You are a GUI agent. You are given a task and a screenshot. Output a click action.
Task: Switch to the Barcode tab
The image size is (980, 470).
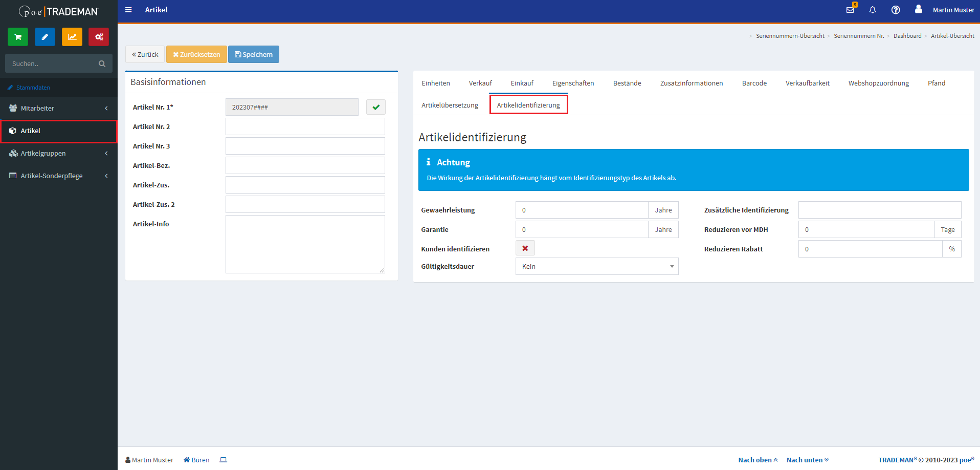tap(754, 83)
